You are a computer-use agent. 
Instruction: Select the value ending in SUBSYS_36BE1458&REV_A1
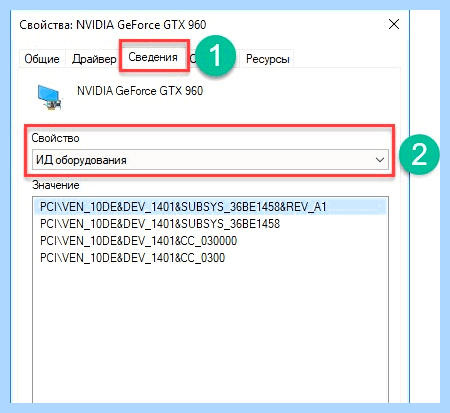(x=210, y=207)
